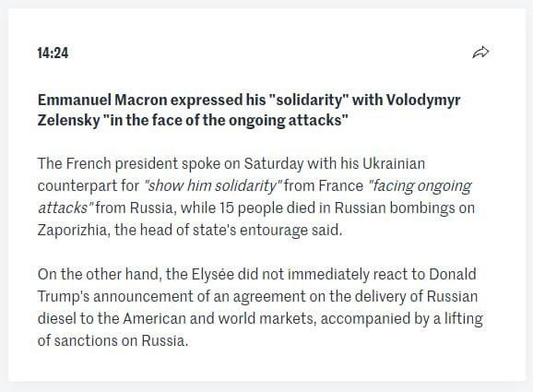
Task: Click "Trump's announcement" in the text
Action: [115, 296]
